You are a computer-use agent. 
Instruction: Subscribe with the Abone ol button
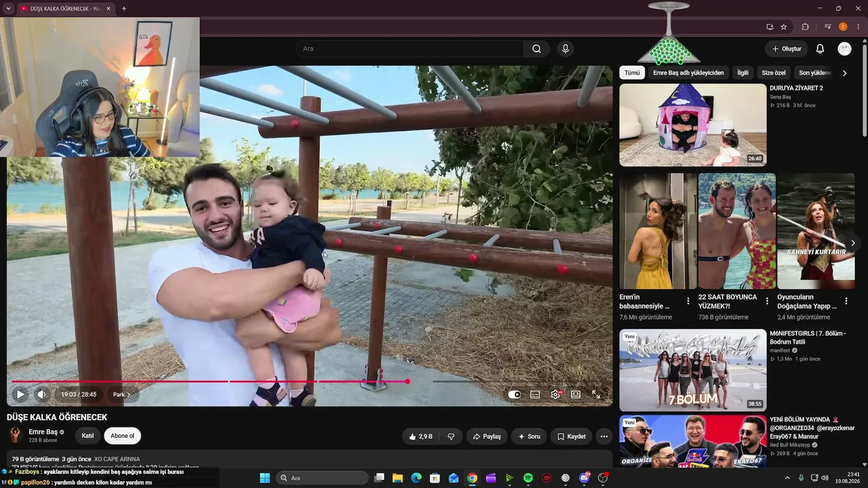pyautogui.click(x=123, y=436)
